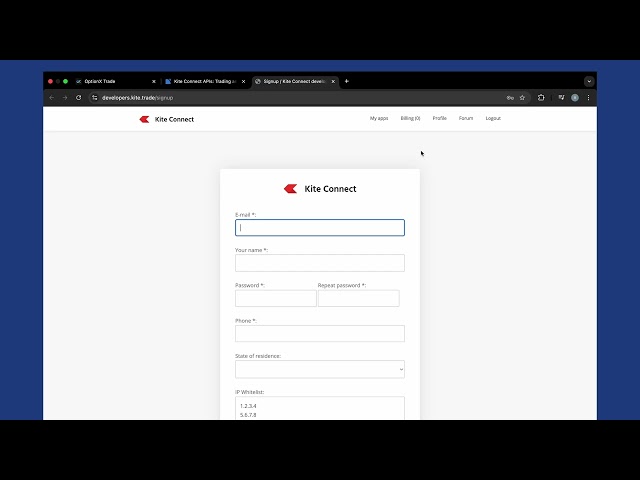Bookmark this page with the star icon
640x480 pixels.
[x=522, y=98]
